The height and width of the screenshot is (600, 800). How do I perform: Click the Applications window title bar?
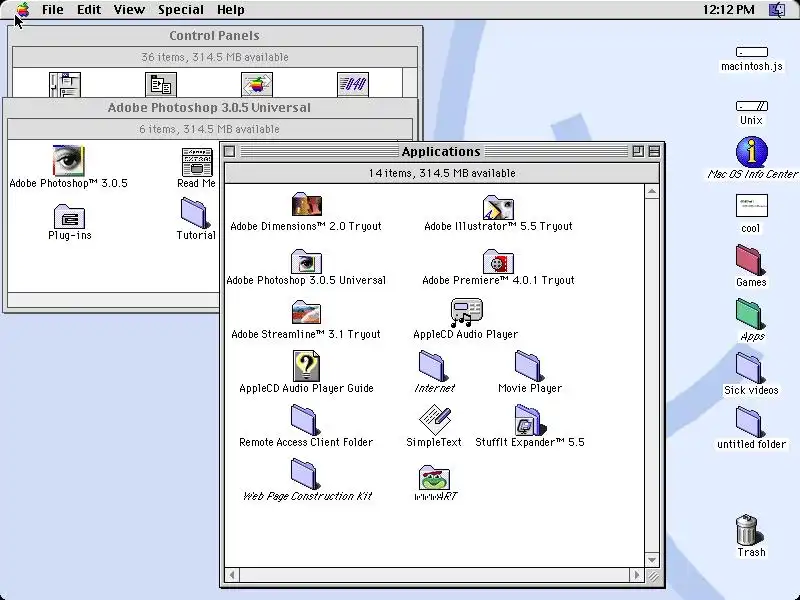click(x=441, y=152)
